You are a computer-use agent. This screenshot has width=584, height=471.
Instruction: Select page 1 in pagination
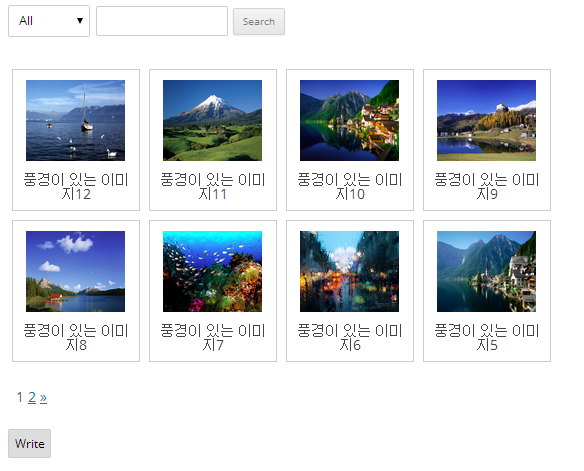click(20, 397)
